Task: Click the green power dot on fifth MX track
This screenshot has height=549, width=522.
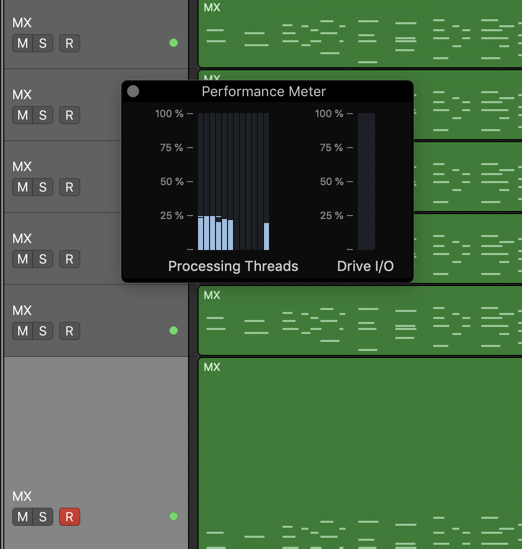Action: coord(173,331)
